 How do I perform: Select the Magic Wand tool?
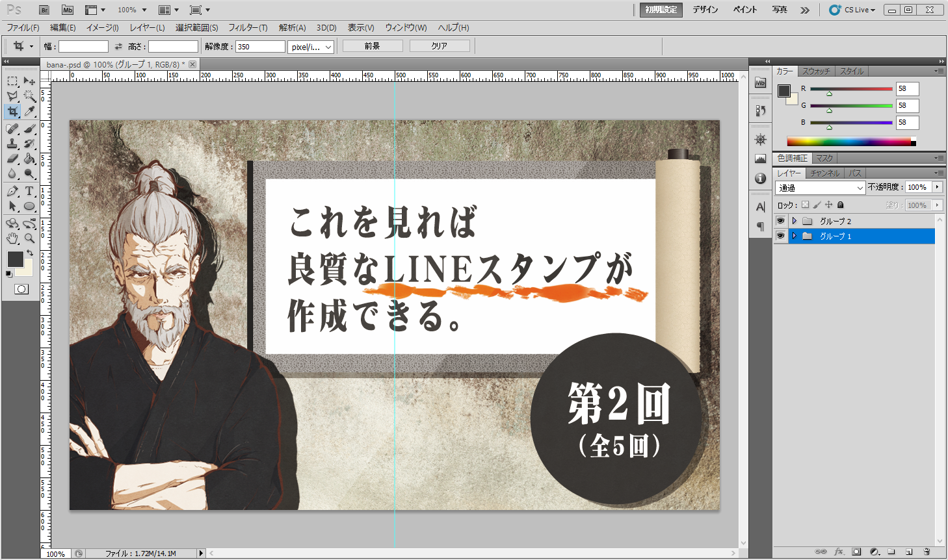[29, 96]
